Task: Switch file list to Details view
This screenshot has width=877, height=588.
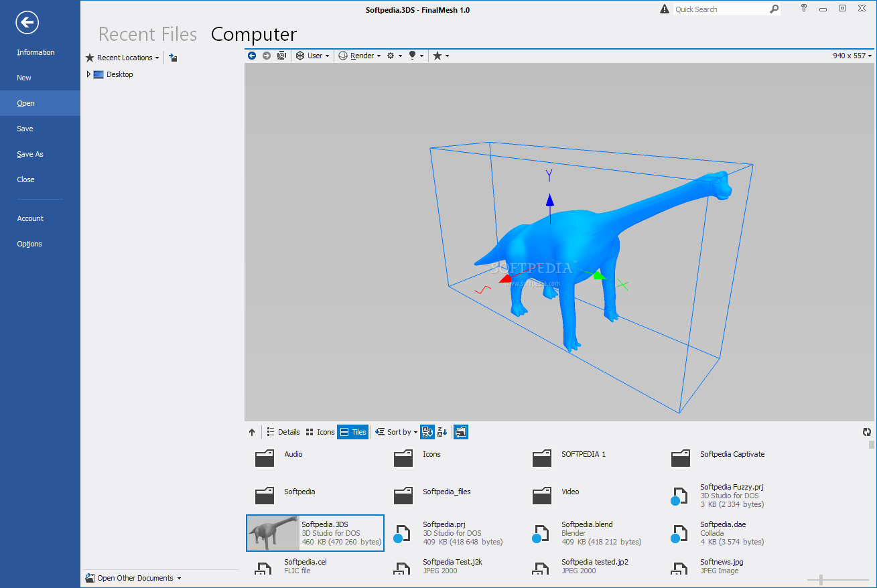Action: click(x=283, y=432)
